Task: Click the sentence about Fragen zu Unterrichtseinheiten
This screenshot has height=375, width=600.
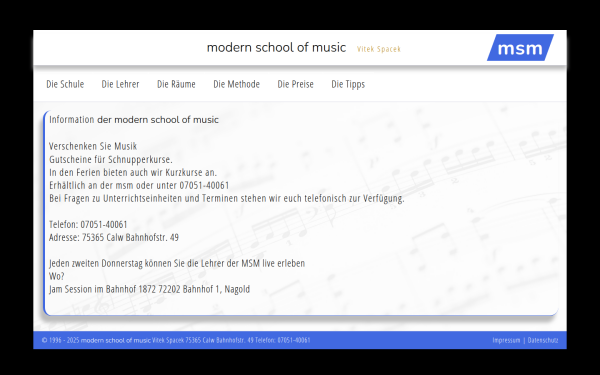Action: coord(227,198)
